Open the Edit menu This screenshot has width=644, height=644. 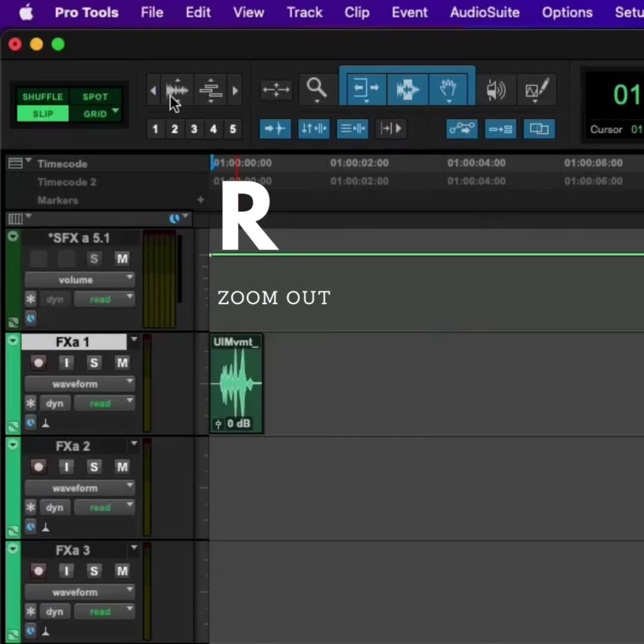tap(199, 13)
